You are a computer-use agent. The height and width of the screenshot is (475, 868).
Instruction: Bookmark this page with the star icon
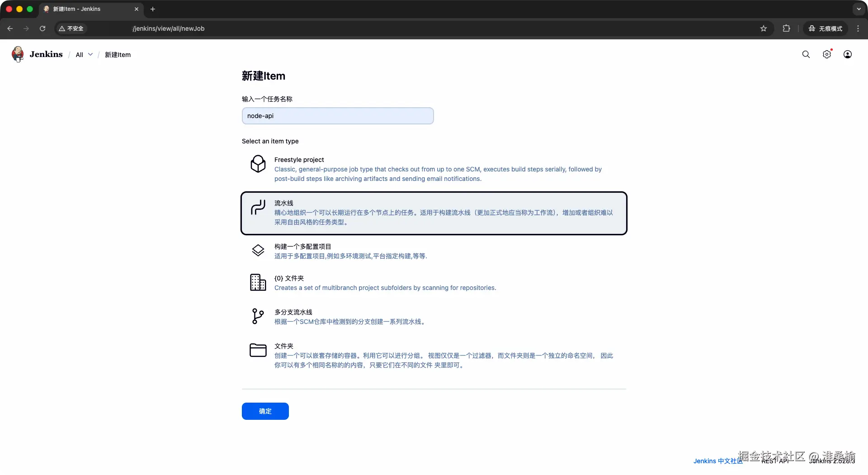[x=764, y=28]
